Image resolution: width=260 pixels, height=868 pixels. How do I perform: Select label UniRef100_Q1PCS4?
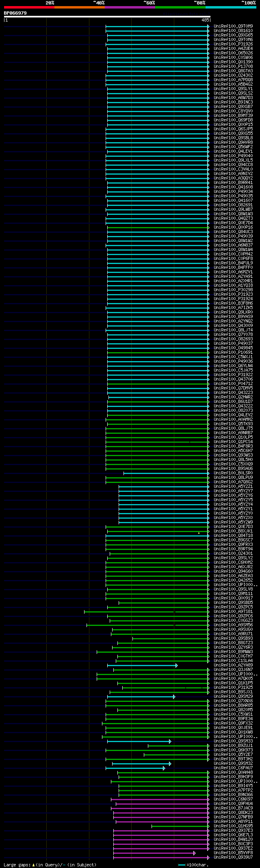233,442
